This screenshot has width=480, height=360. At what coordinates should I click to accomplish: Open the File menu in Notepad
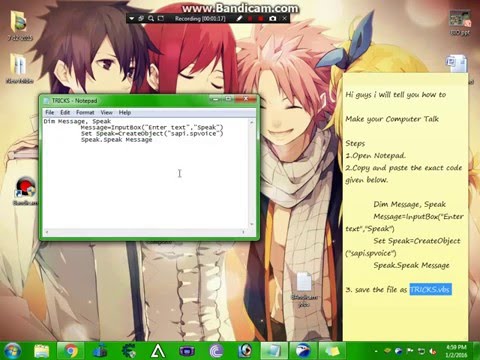coord(50,112)
